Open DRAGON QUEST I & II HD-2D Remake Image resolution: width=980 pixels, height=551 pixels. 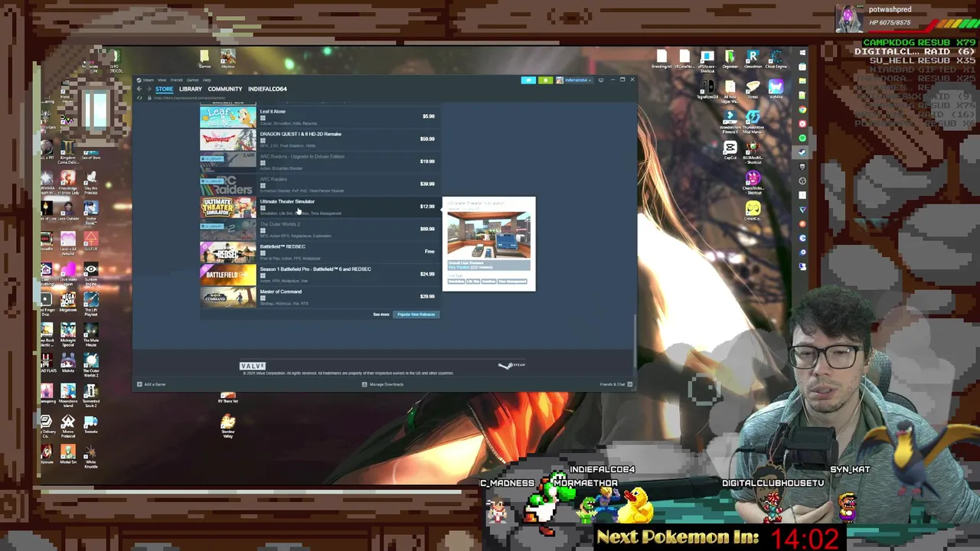pyautogui.click(x=318, y=139)
